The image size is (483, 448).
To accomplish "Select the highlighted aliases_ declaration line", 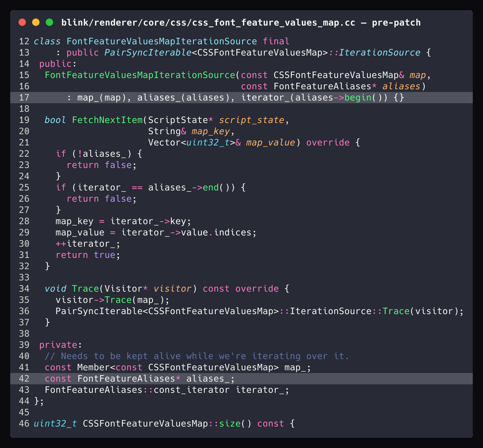I will click(140, 379).
